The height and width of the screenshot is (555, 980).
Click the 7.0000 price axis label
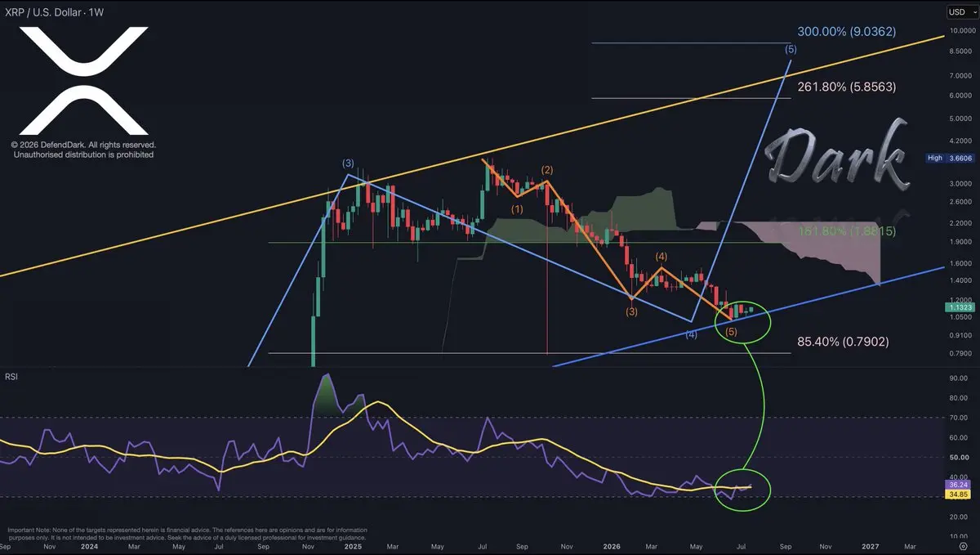coord(959,75)
